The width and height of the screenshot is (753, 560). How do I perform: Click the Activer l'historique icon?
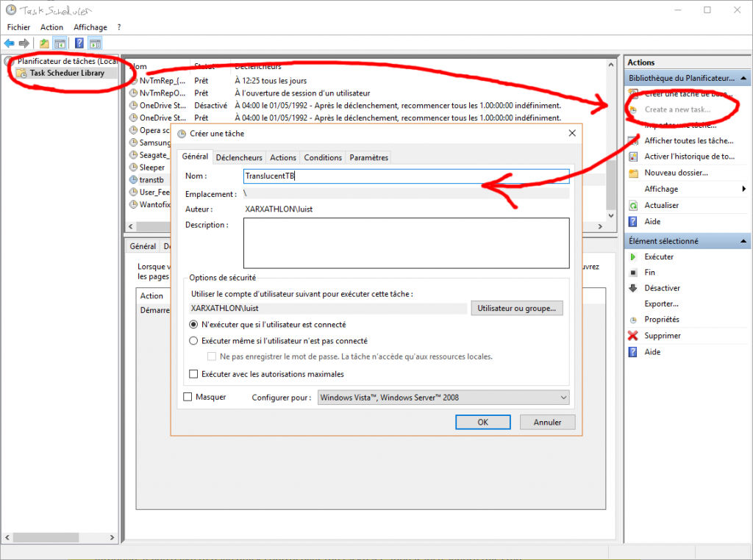pos(633,157)
